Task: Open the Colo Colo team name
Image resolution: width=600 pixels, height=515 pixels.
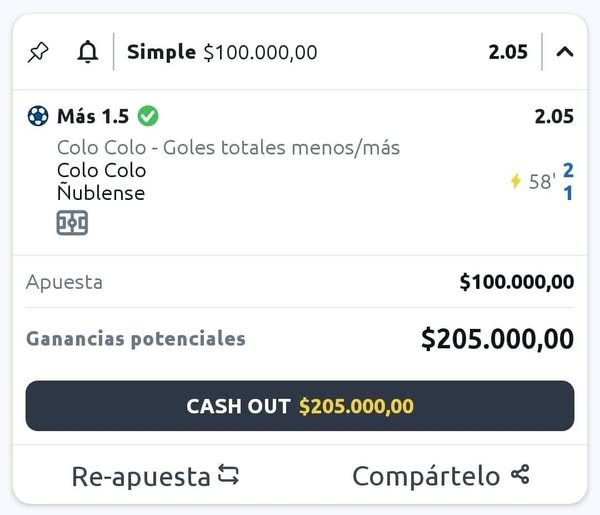Action: click(x=101, y=170)
